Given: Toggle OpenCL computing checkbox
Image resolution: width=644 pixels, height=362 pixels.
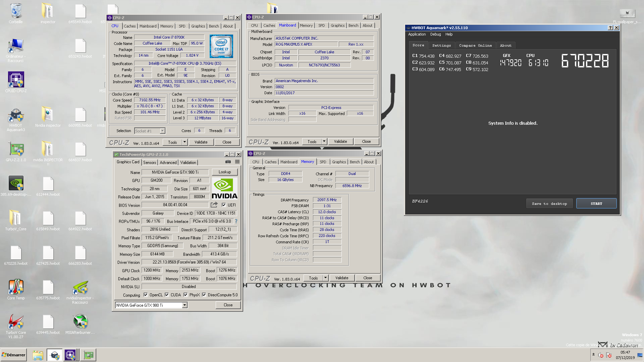Looking at the screenshot, I should click(146, 295).
